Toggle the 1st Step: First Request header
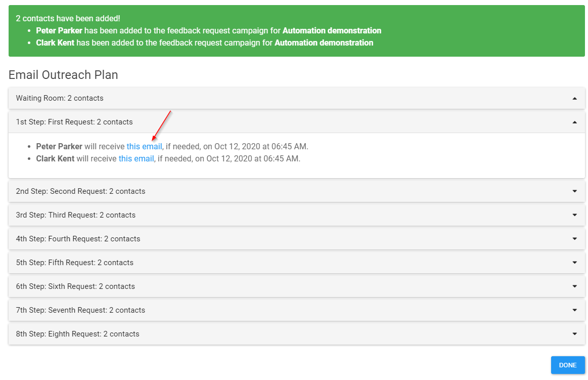 tap(297, 122)
